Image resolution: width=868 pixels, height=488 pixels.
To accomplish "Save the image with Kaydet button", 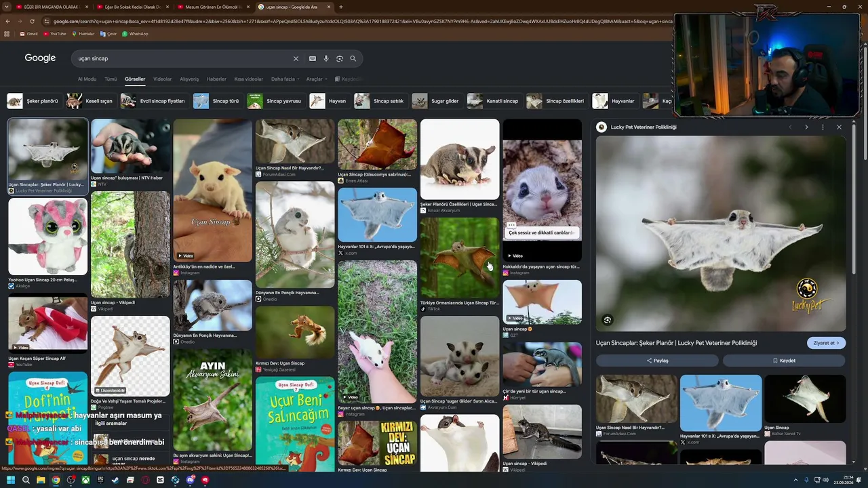I will (784, 361).
